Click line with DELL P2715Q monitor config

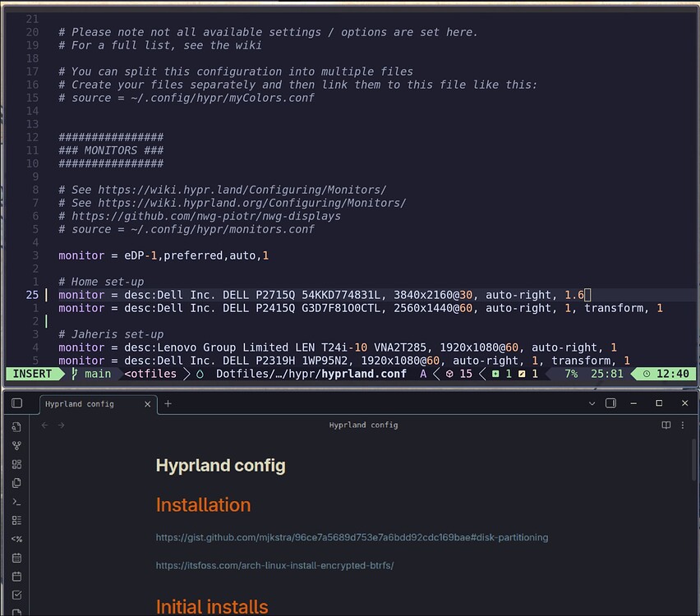click(x=325, y=295)
